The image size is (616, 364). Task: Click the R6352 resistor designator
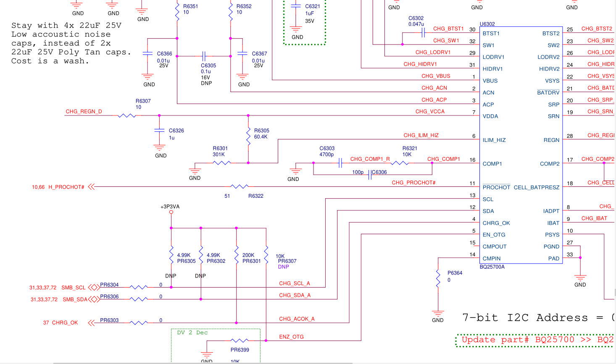(244, 7)
